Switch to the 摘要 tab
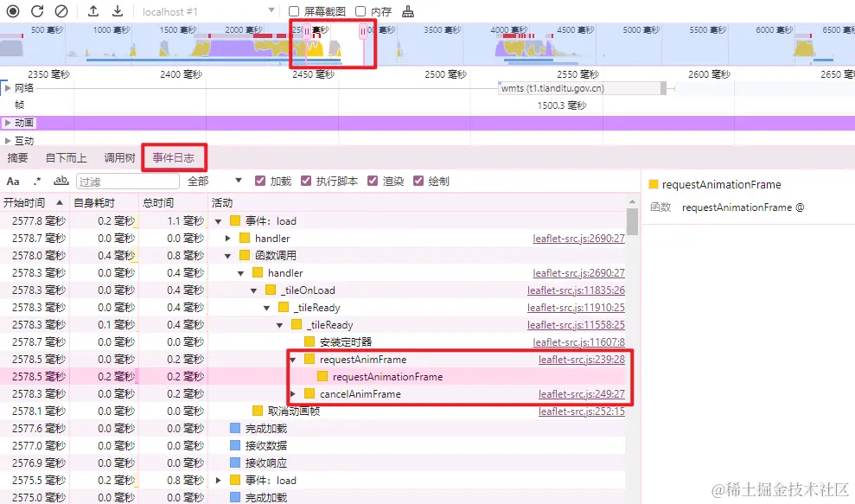Screen dimensions: 855x504 [x=17, y=157]
